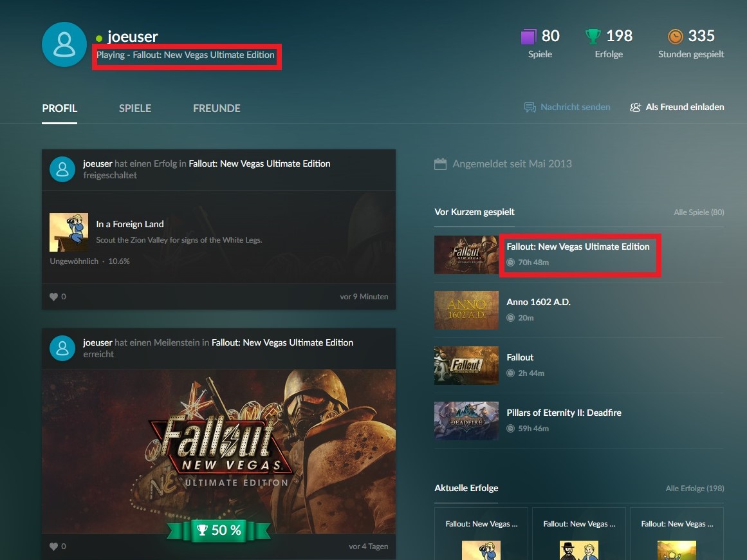The height and width of the screenshot is (560, 747).
Task: Click the 80 Spiele counter
Action: 540,43
